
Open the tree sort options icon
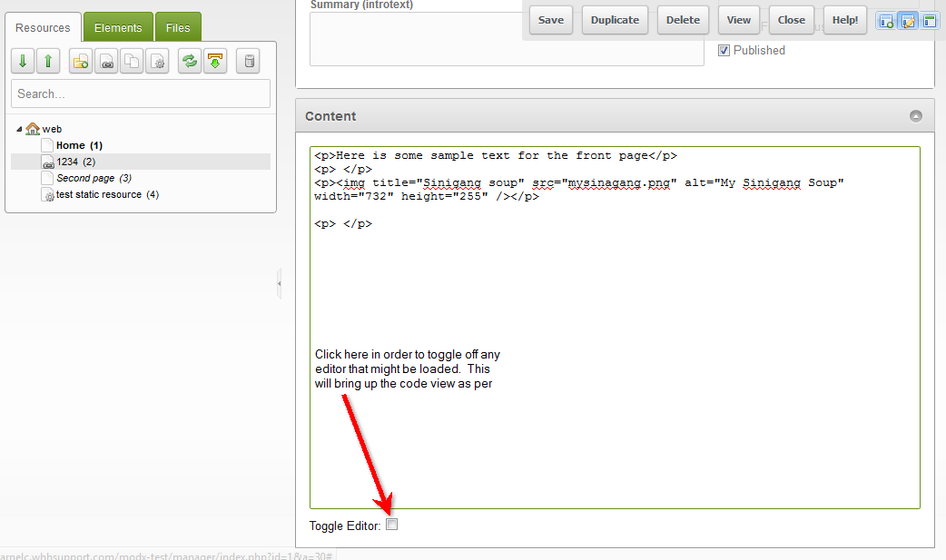coord(214,62)
